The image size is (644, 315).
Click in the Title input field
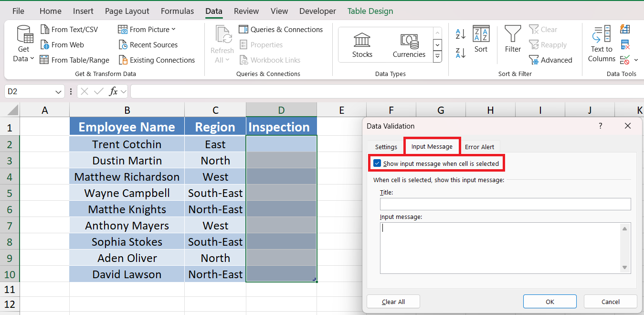point(505,204)
